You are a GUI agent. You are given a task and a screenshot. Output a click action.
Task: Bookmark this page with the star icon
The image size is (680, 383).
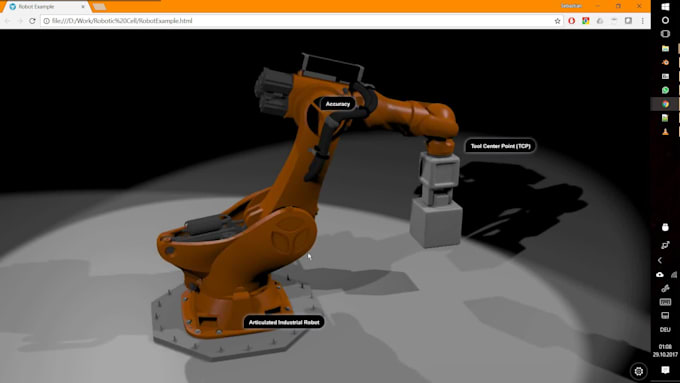pos(557,21)
